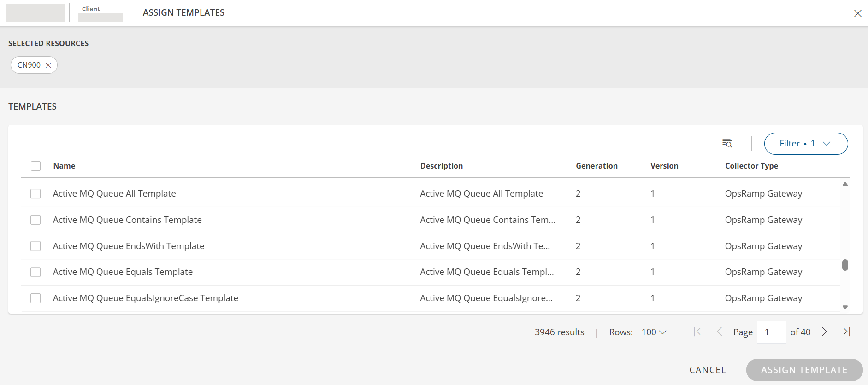Viewport: 868px width, 385px height.
Task: Open the Rows per page dropdown
Action: pos(654,332)
